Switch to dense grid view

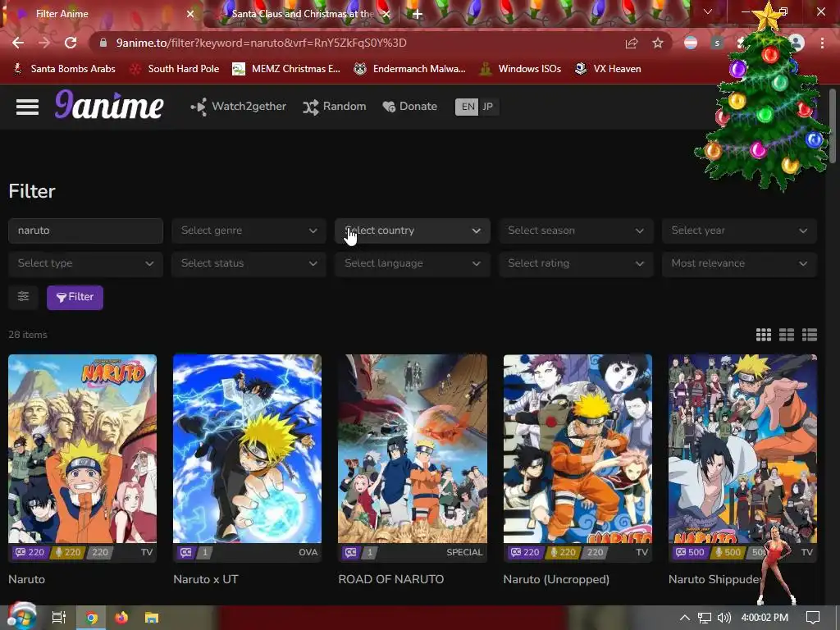coord(764,335)
